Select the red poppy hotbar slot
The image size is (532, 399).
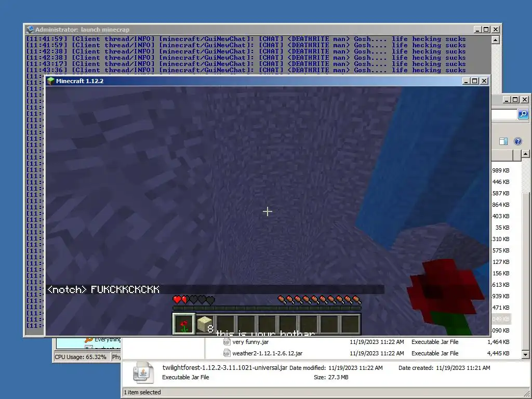click(x=184, y=324)
